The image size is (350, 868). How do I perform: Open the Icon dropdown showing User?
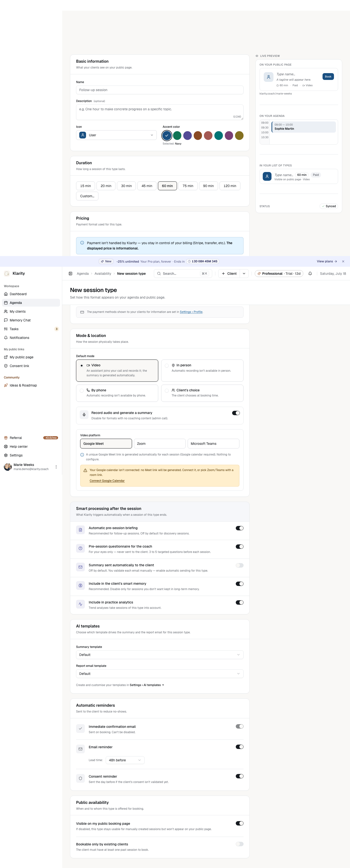tap(116, 135)
